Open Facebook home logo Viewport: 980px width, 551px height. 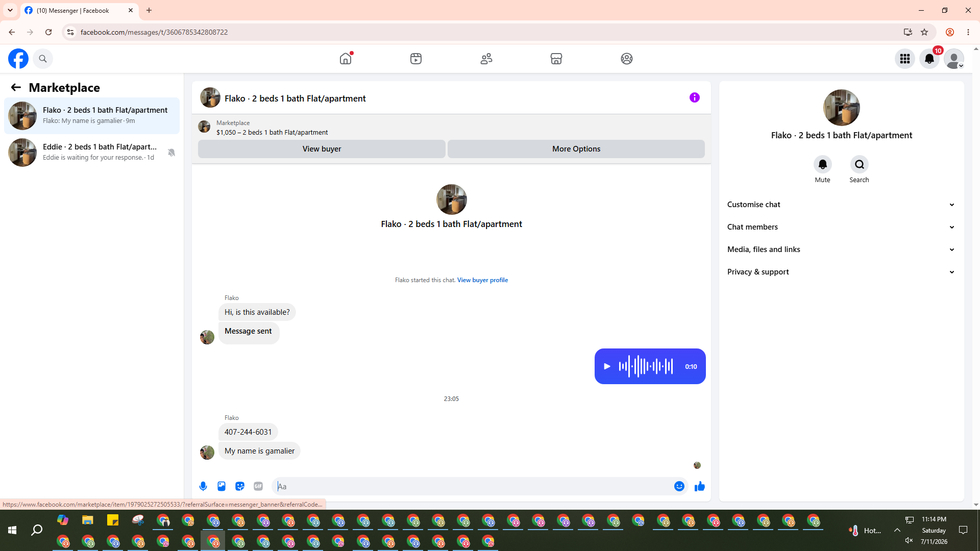click(18, 59)
